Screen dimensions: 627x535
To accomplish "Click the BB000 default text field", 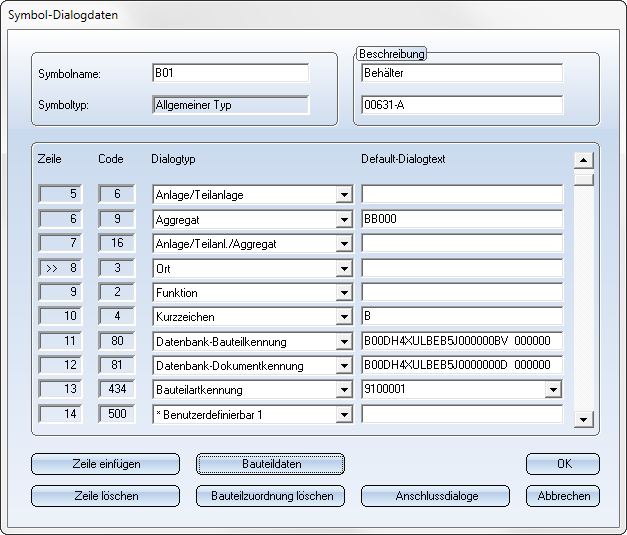I will (x=461, y=220).
